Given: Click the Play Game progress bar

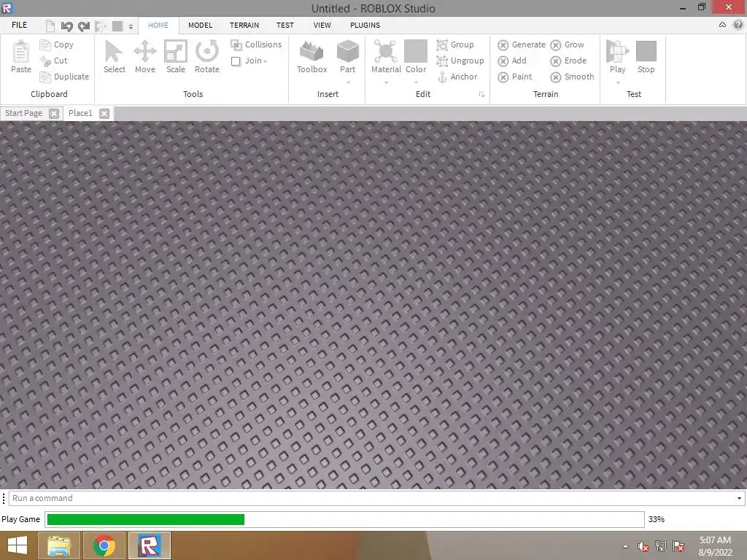Looking at the screenshot, I should pyautogui.click(x=344, y=519).
